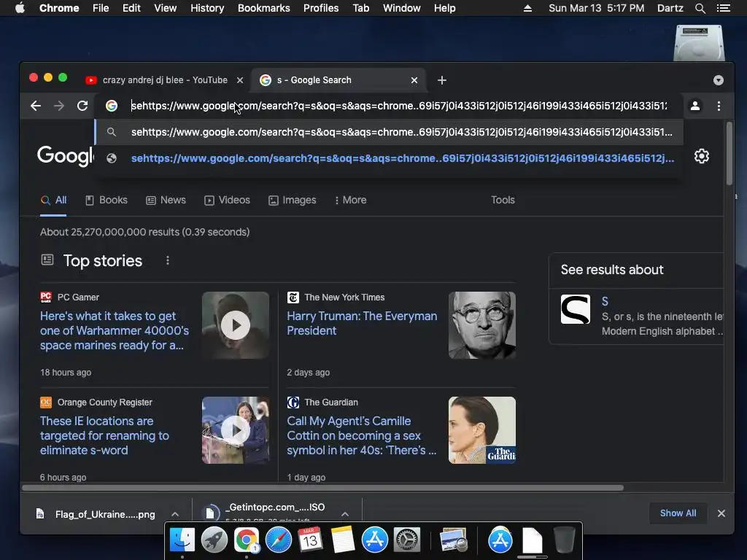Click the eject icon in menu bar

pyautogui.click(x=527, y=8)
